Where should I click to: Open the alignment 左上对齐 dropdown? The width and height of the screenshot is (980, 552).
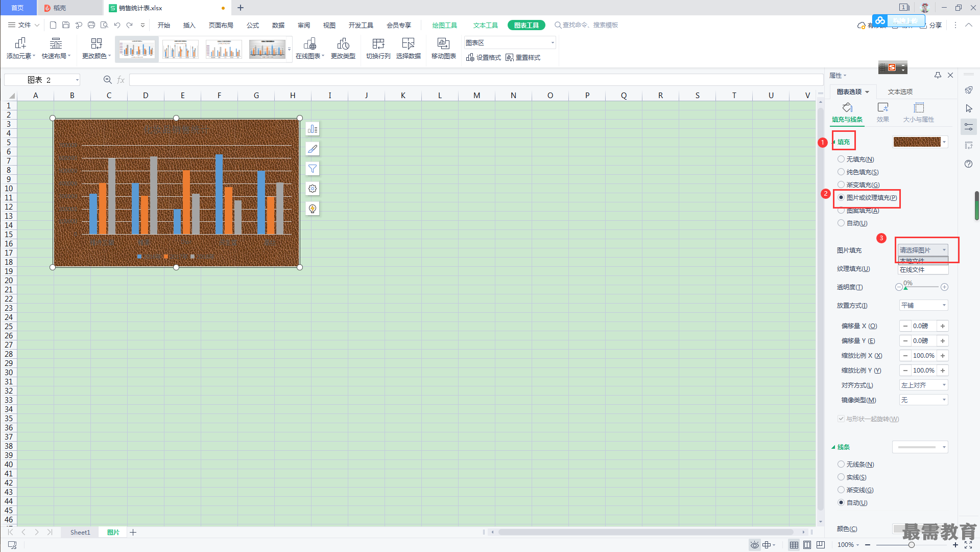923,385
